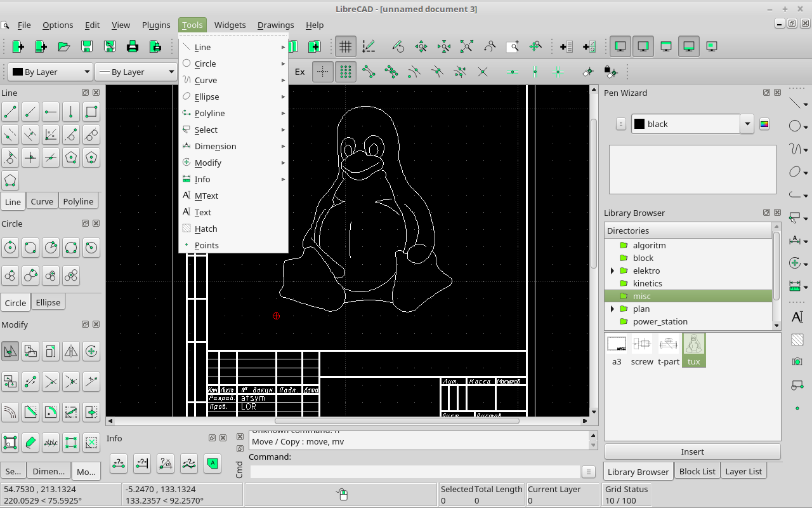812x508 pixels.
Task: Click the MText 'A' icon in the right toolbar
Action: coord(797,317)
